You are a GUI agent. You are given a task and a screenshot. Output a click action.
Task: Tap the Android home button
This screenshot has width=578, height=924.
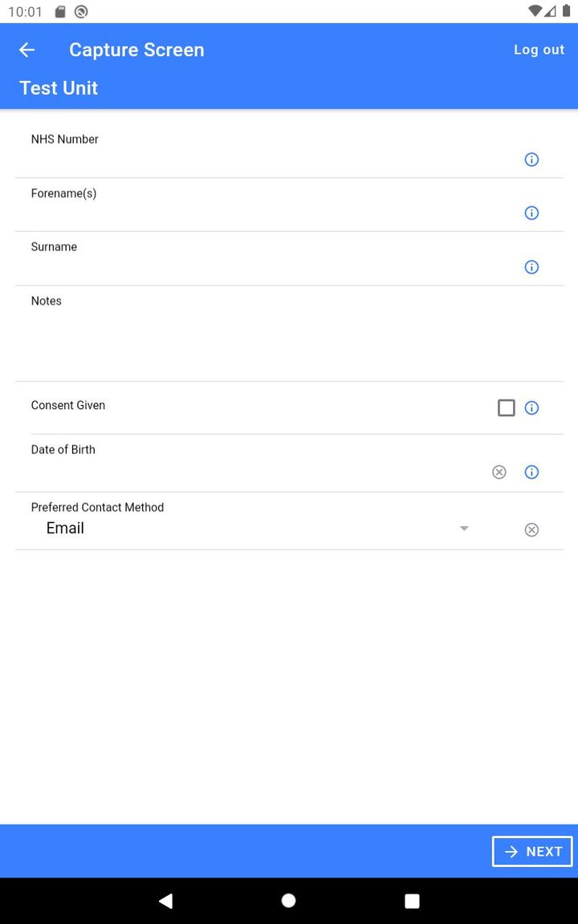[x=288, y=900]
